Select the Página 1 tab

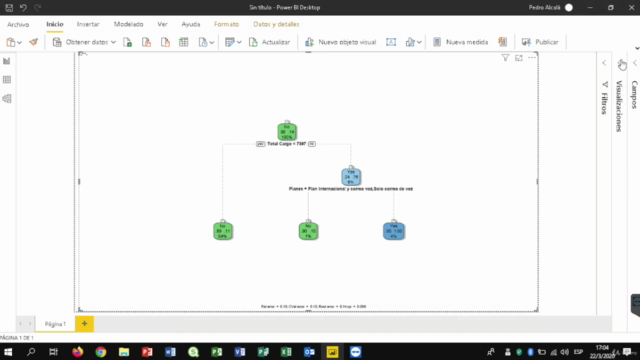[55, 324]
